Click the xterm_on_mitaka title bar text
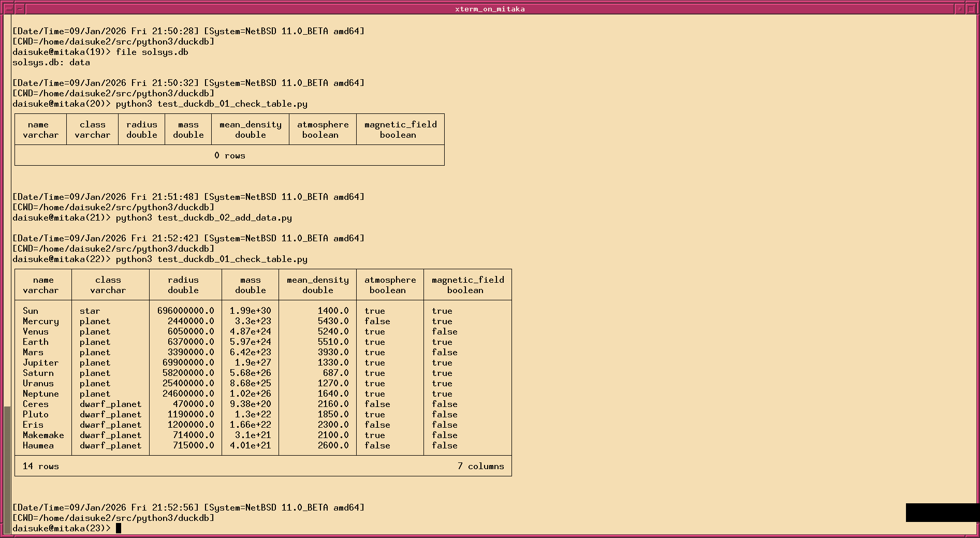The image size is (980, 538). 489,8
